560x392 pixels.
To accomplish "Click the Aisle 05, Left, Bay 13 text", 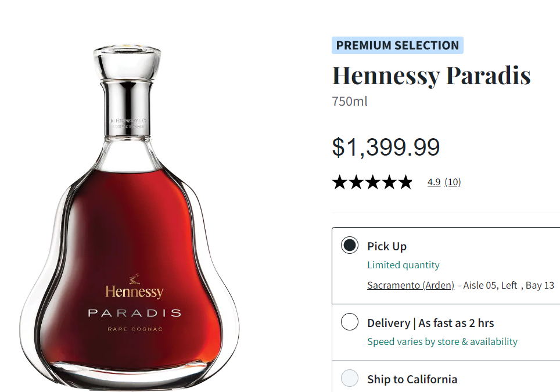I will click(509, 285).
